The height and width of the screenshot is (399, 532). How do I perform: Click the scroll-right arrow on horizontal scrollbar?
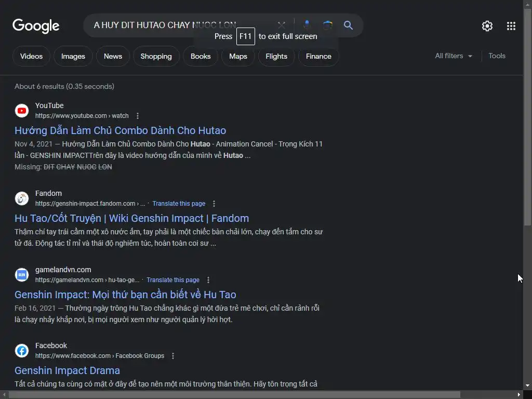click(x=519, y=395)
